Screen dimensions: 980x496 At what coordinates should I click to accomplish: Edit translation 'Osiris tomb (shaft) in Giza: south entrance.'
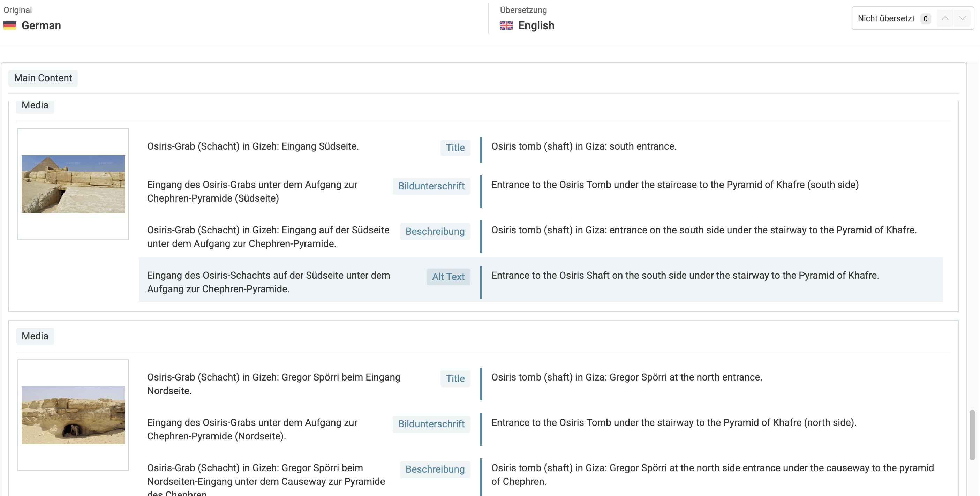pyautogui.click(x=584, y=146)
